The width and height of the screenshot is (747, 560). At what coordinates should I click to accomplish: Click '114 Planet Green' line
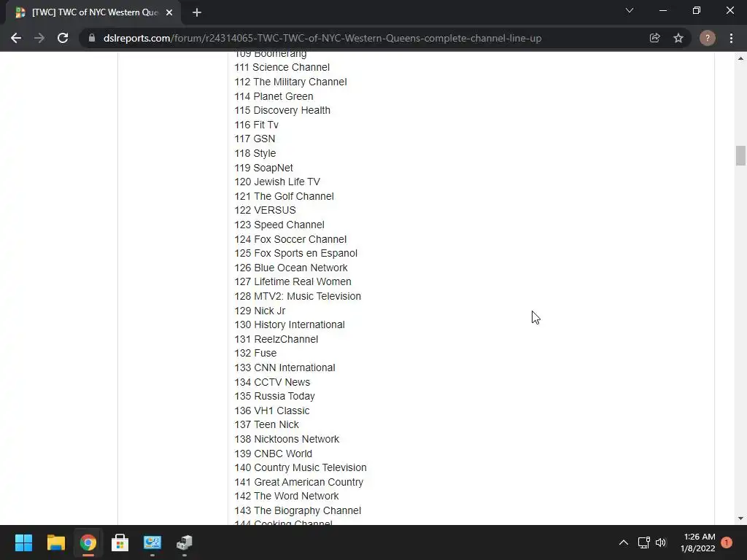coord(274,96)
